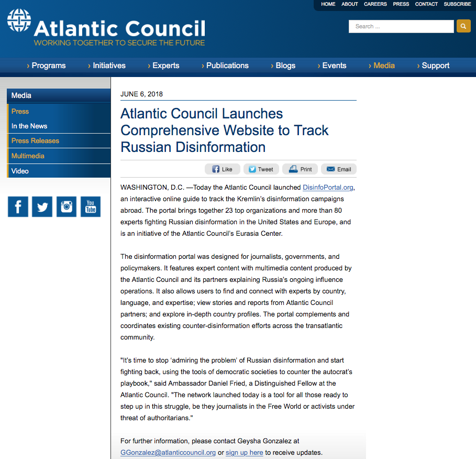476x459 pixels.
Task: Open the Support menu
Action: tap(433, 65)
